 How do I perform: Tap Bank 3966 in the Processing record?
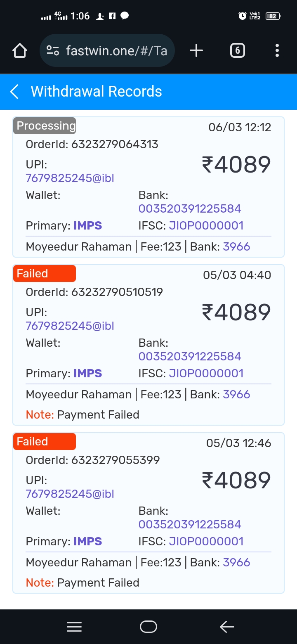tap(236, 247)
